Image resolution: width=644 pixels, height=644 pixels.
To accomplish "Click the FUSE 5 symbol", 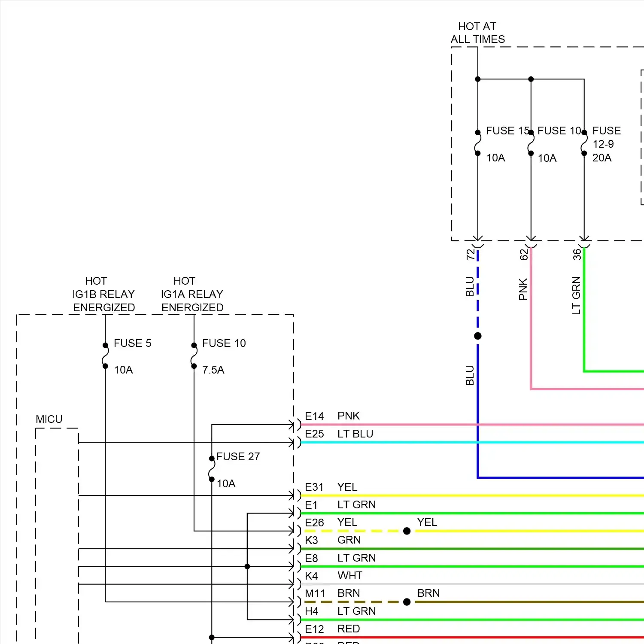I will pyautogui.click(x=105, y=355).
